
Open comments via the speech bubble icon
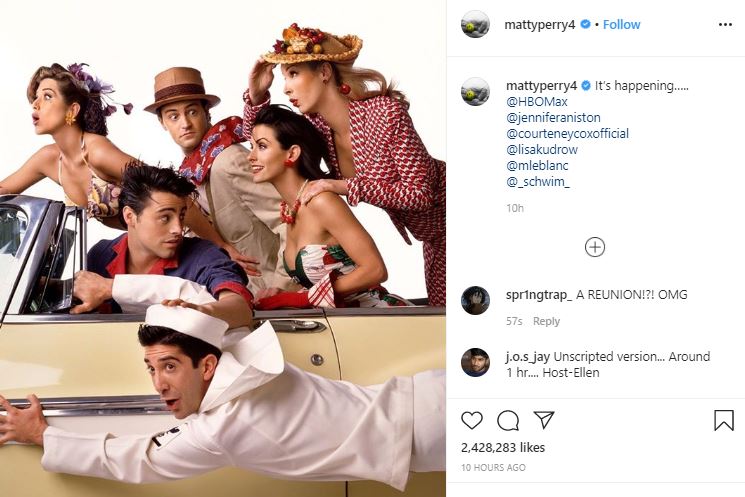[x=508, y=421]
